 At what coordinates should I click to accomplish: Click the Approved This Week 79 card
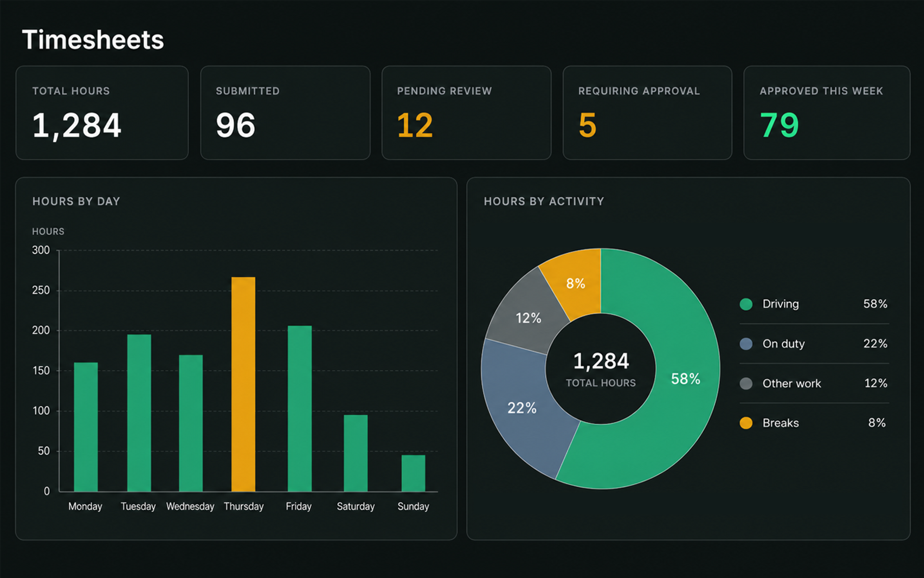(x=827, y=113)
